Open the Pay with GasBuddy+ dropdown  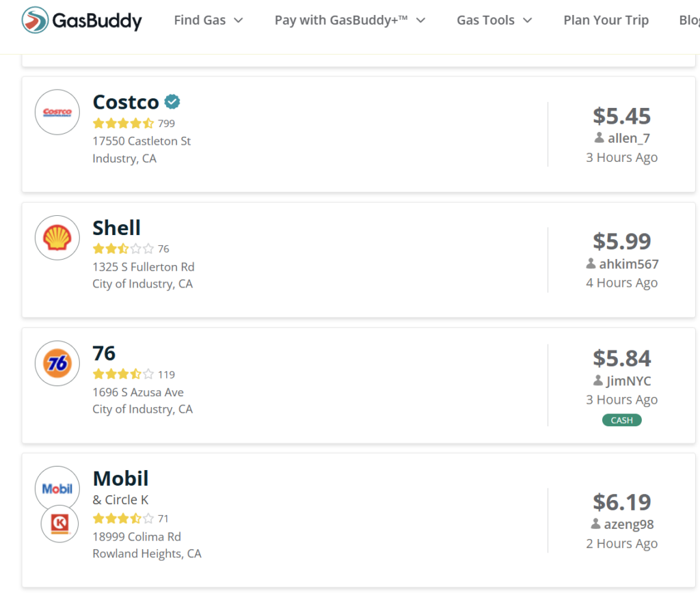click(x=350, y=20)
